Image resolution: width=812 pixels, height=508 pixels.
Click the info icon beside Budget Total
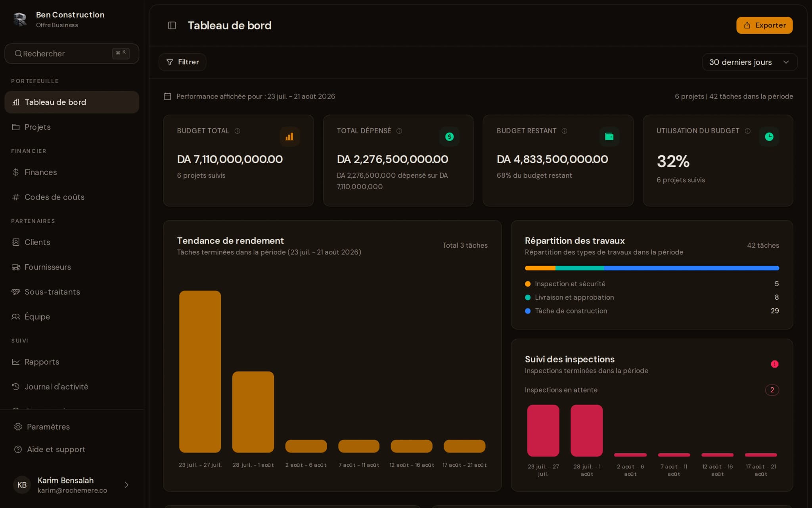tap(237, 131)
